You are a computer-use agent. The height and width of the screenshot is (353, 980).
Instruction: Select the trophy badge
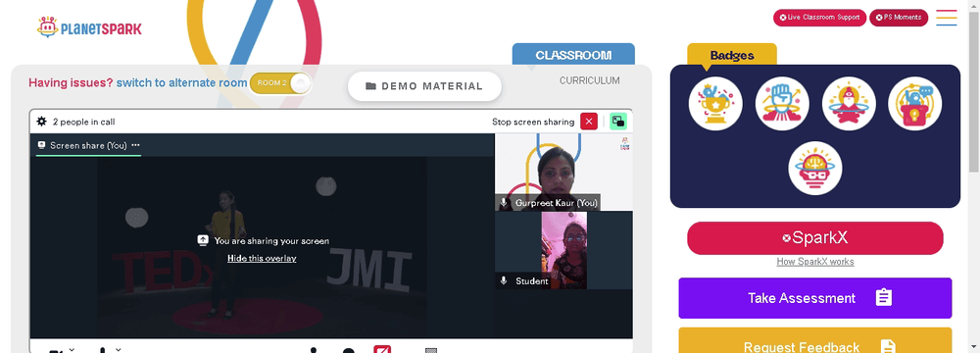click(715, 103)
